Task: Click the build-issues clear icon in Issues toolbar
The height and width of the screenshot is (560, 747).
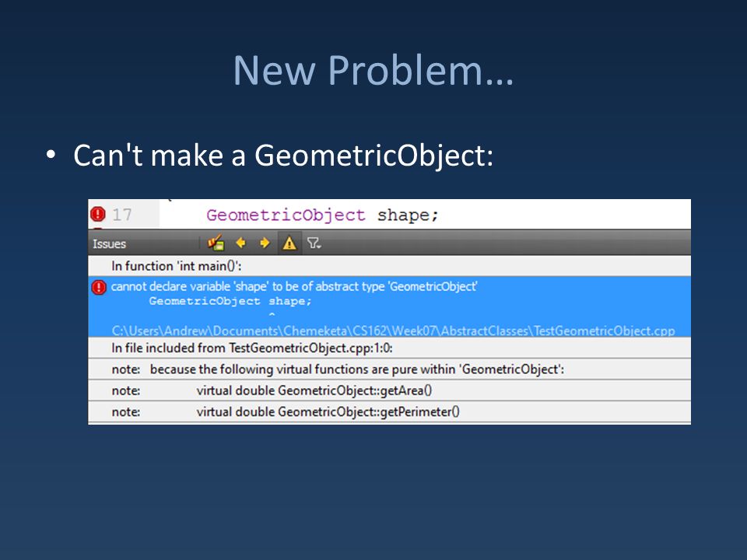Action: (216, 243)
